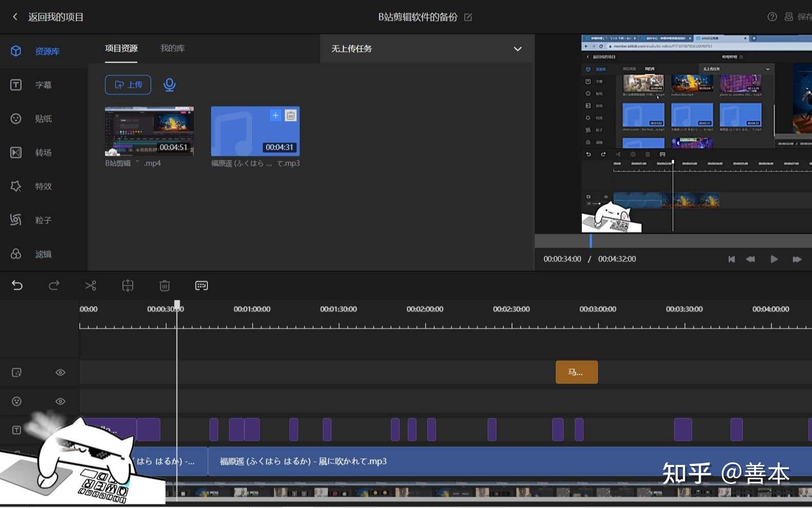The width and height of the screenshot is (812, 508).
Task: Select the 项目资源 tab
Action: 121,48
